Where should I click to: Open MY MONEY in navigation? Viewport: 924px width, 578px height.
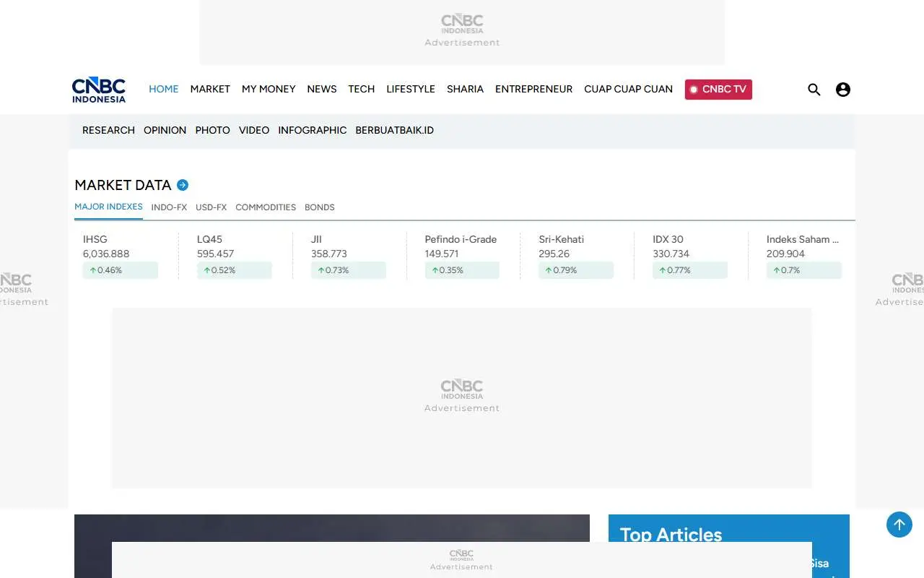(269, 89)
